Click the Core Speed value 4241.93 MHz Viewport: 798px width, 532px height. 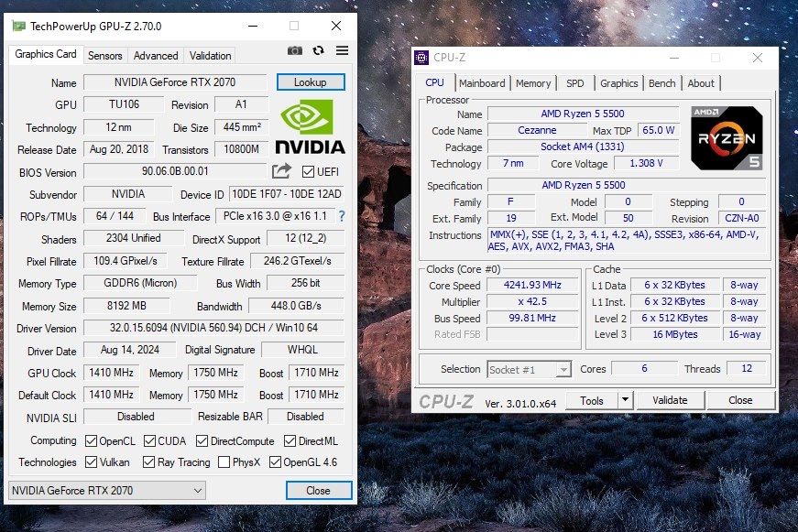[532, 285]
